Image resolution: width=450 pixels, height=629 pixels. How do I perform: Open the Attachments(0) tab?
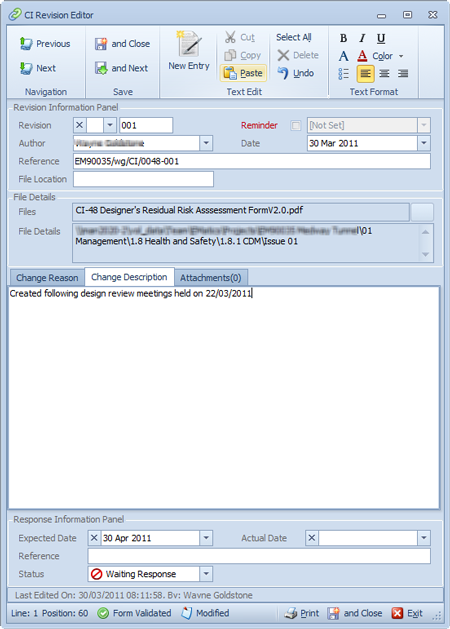(x=211, y=278)
